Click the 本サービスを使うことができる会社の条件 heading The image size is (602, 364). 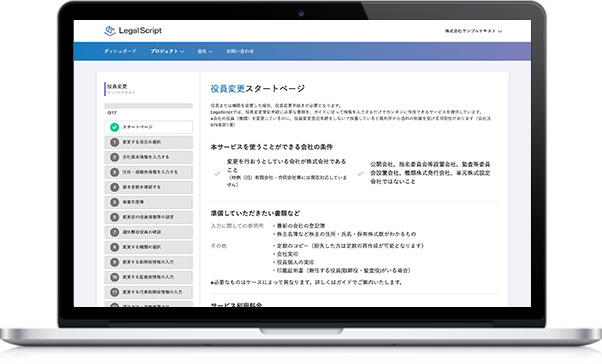coord(271,147)
